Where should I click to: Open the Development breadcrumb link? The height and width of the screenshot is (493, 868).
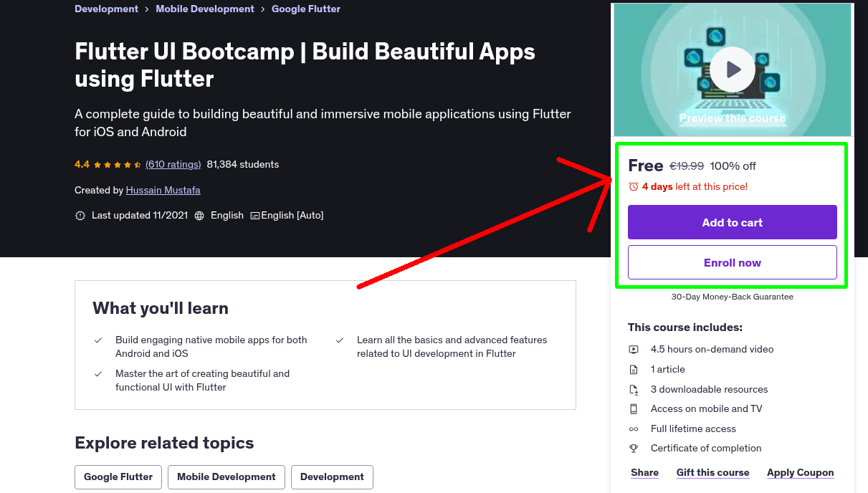tap(106, 9)
